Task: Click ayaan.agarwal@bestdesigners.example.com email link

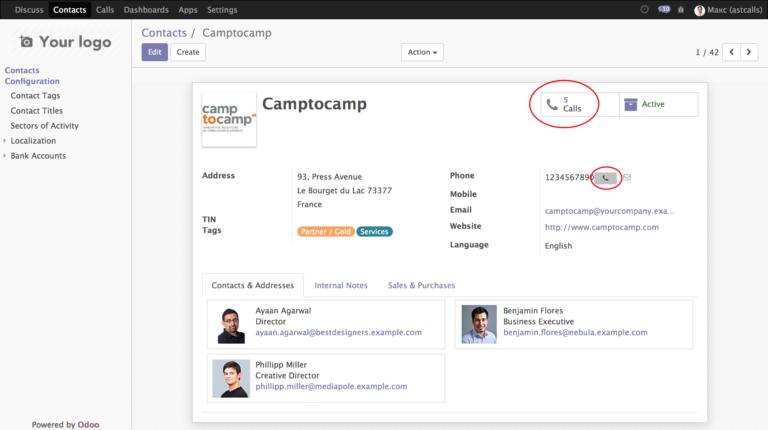Action: [x=338, y=333]
